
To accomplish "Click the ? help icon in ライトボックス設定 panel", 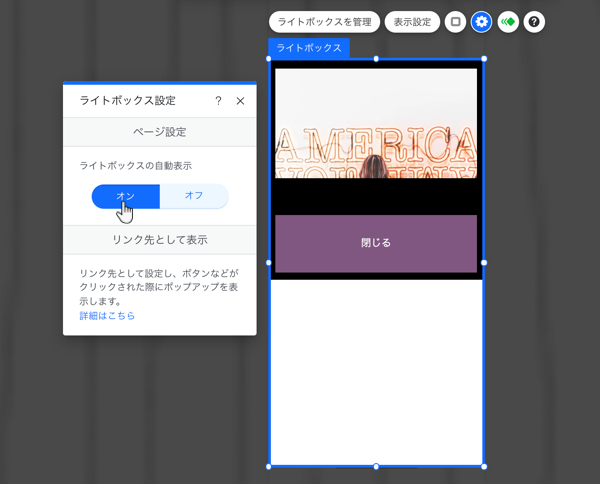I will pos(218,101).
